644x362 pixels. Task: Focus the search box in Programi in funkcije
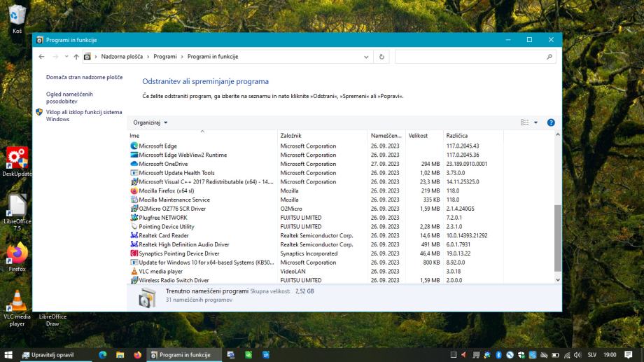click(475, 57)
